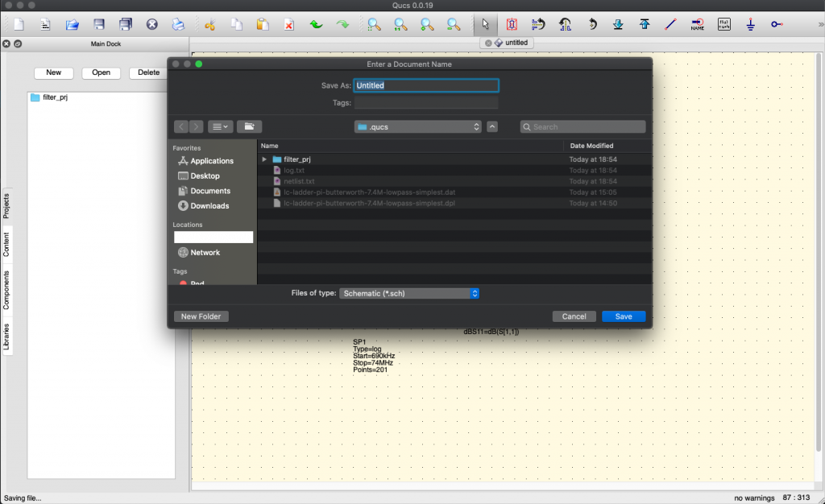The height and width of the screenshot is (504, 825).
Task: Click the Zoom Out magnifier icon
Action: tap(453, 24)
